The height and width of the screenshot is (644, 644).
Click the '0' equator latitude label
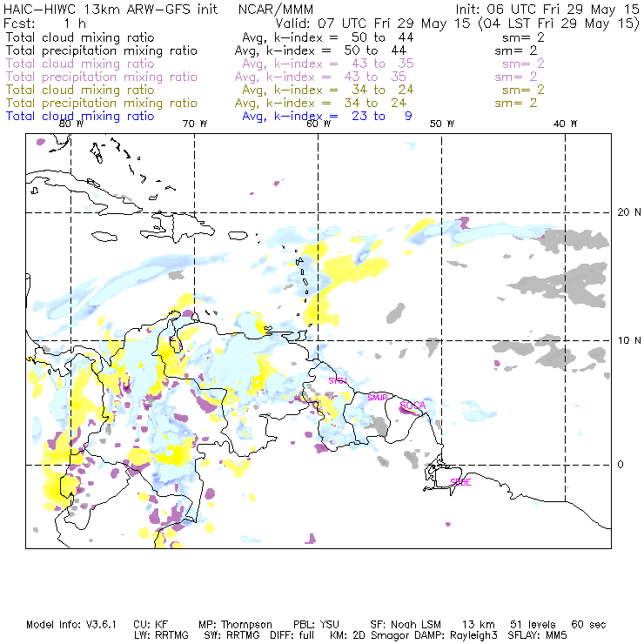tap(621, 465)
